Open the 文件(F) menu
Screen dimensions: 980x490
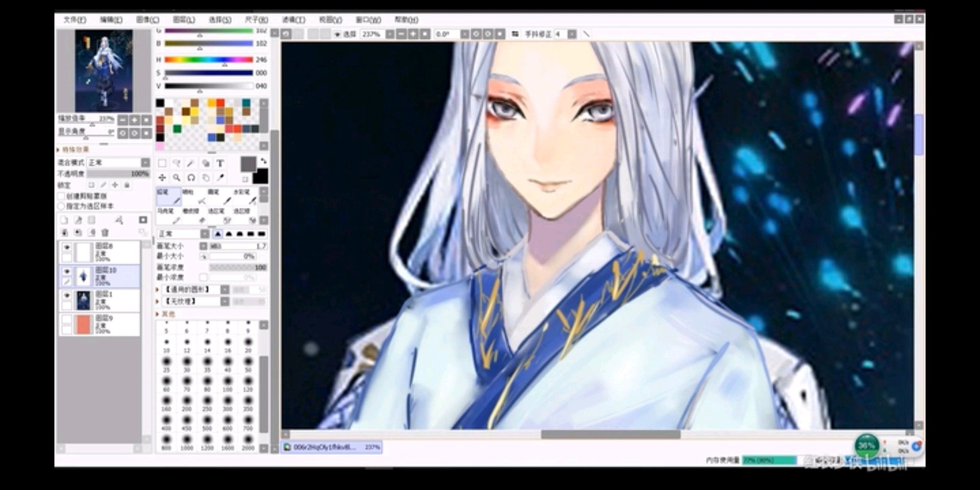(x=74, y=20)
